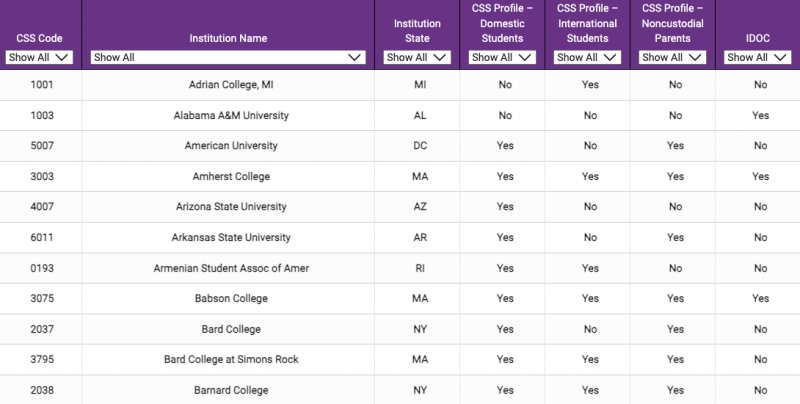This screenshot has width=800, height=404.
Task: Select the Adrian College, MI row
Action: (x=400, y=85)
